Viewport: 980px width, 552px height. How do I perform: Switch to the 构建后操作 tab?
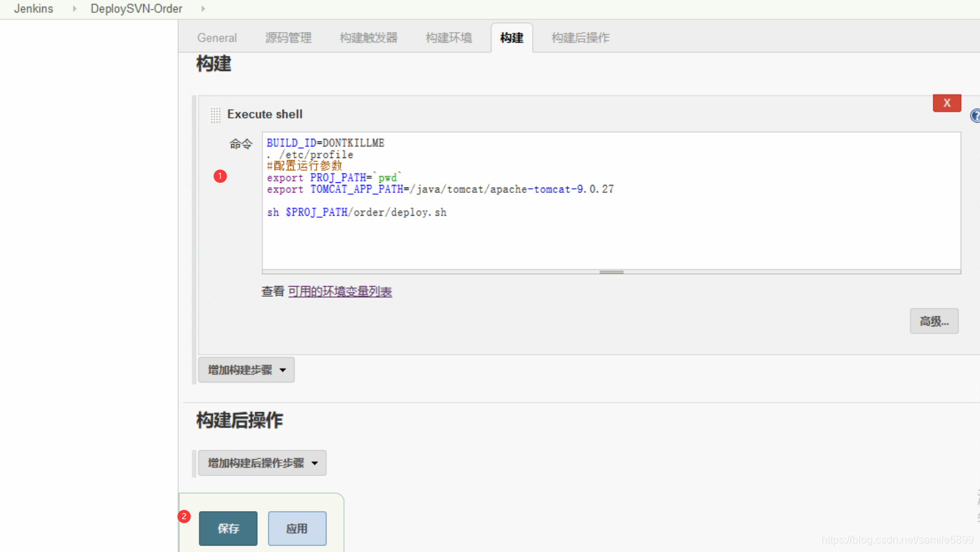pyautogui.click(x=580, y=38)
